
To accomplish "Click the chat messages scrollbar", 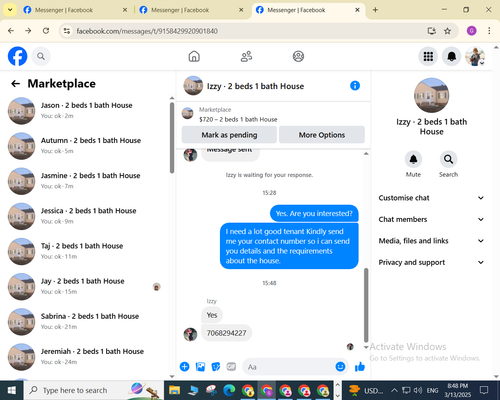I will click(366, 305).
